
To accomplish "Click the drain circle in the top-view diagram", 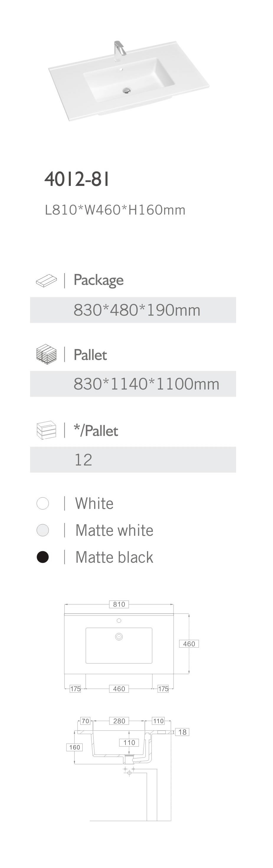I will (x=119, y=637).
